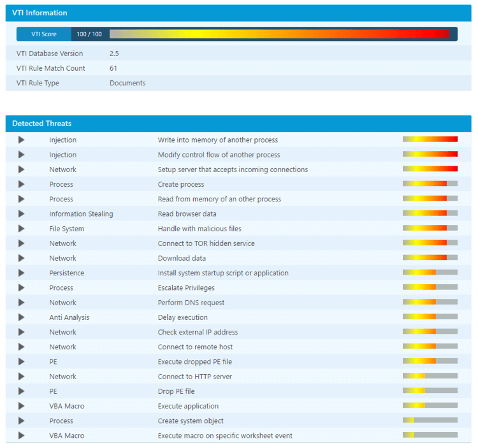This screenshot has width=478, height=448.
Task: Click severity bar for 'Drop PE file'
Action: click(x=430, y=391)
